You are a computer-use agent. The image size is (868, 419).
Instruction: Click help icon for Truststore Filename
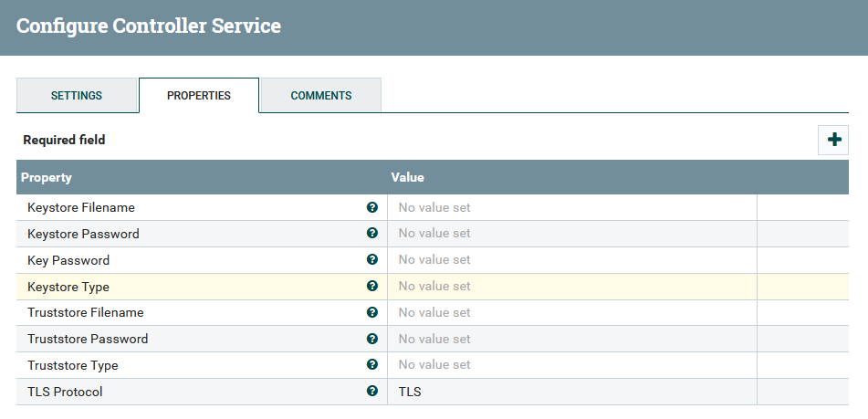(372, 312)
